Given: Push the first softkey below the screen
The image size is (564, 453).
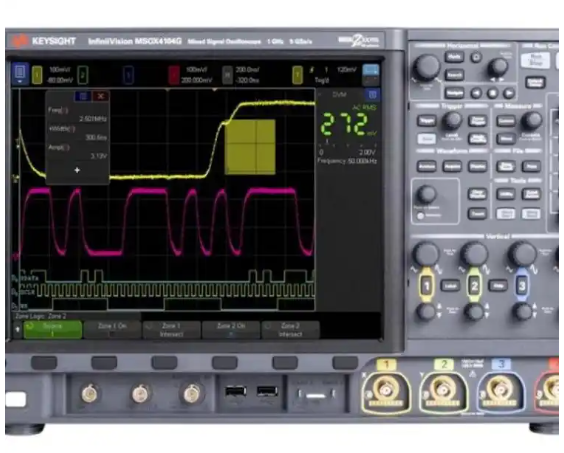Looking at the screenshot, I should pos(44,362).
